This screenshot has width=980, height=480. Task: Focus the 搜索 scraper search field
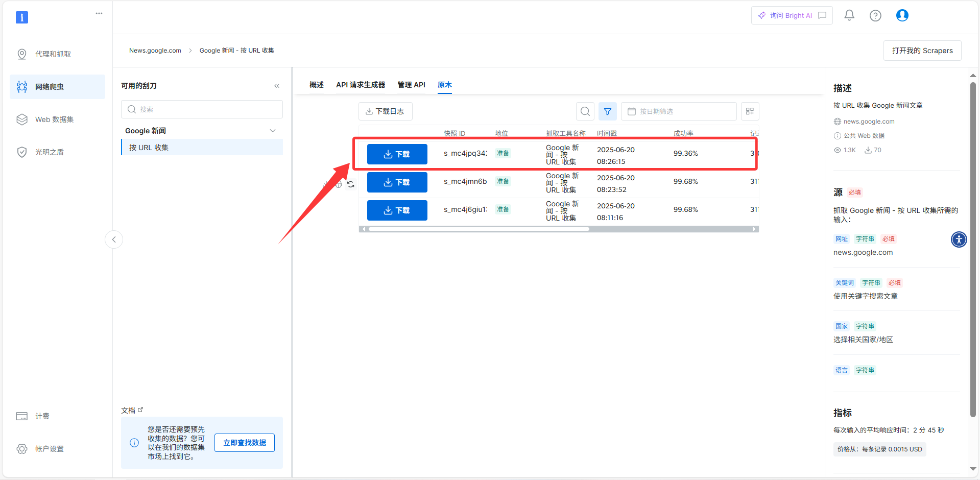coord(202,109)
